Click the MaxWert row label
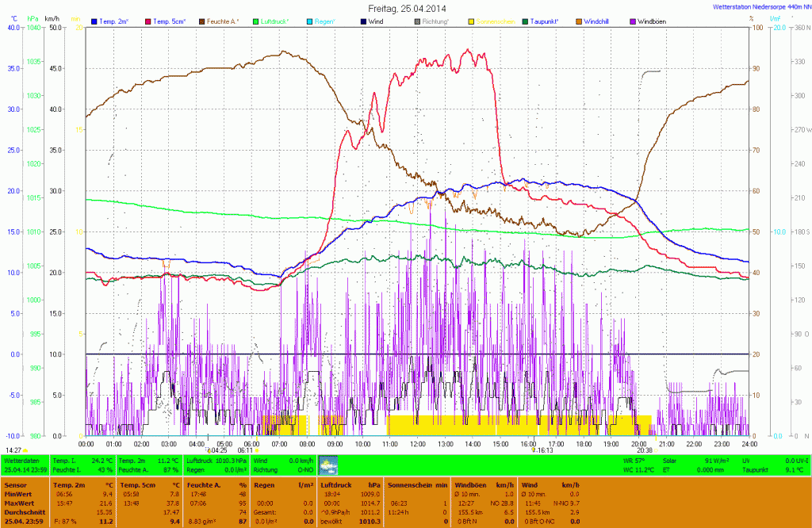The width and height of the screenshot is (812, 528). [x=17, y=503]
